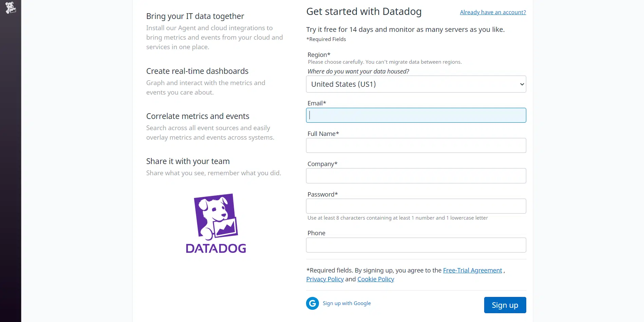The height and width of the screenshot is (322, 644).
Task: Click the "Get started with Datadog" title
Action: coord(364,12)
